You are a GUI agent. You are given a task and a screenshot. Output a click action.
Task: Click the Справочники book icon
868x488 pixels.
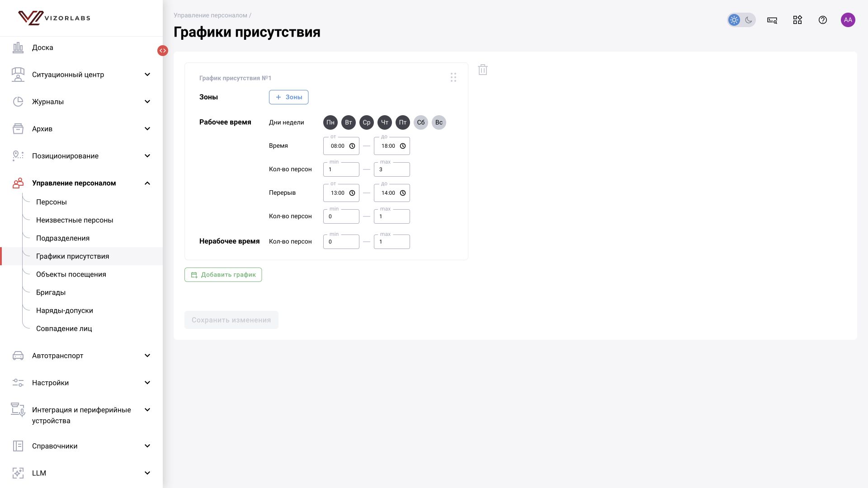pyautogui.click(x=18, y=446)
